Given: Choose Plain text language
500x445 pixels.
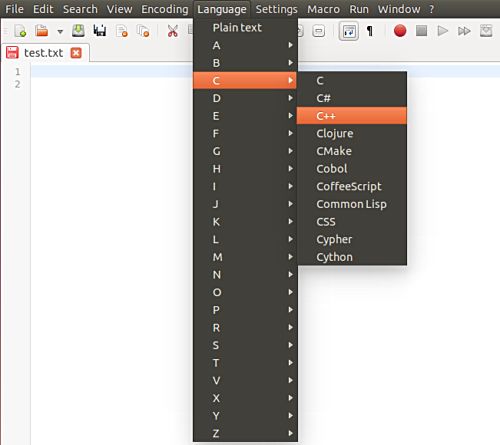Looking at the screenshot, I should (x=245, y=28).
